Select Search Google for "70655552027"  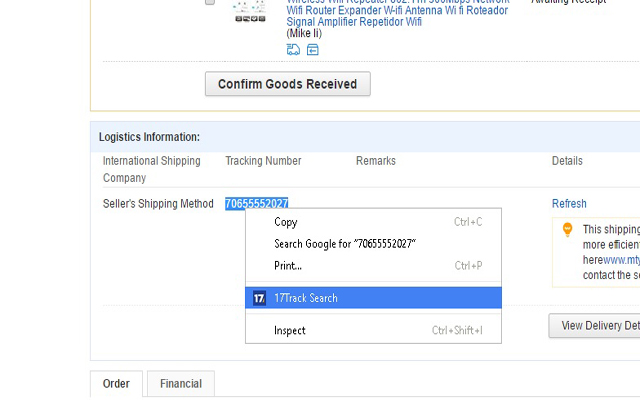click(x=345, y=244)
